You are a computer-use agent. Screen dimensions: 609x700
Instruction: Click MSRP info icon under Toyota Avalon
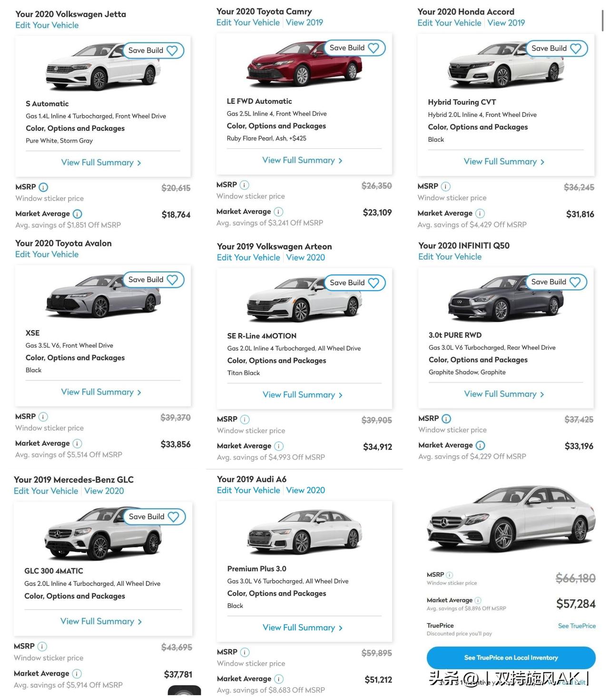click(43, 417)
